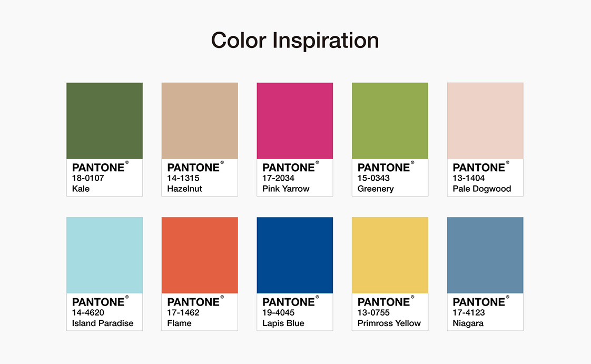This screenshot has width=591, height=364.
Task: Click the Color Inspiration heading
Action: [295, 41]
